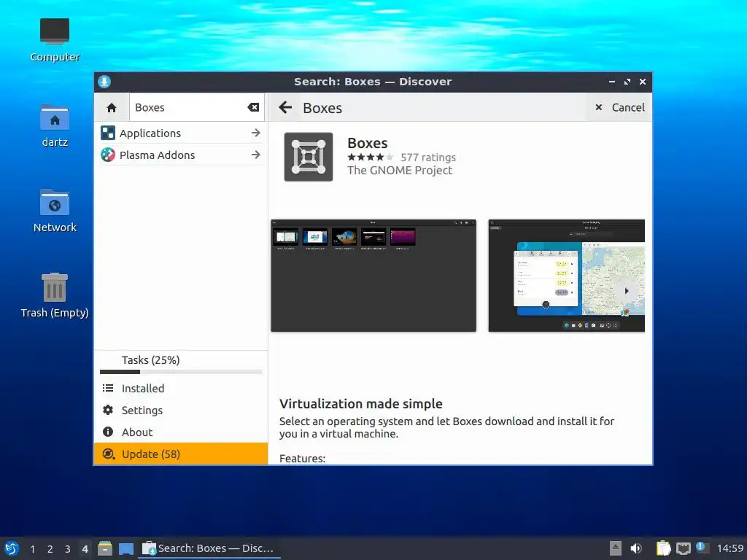747x560 pixels.
Task: Go to the Discover home page icon
Action: point(112,108)
